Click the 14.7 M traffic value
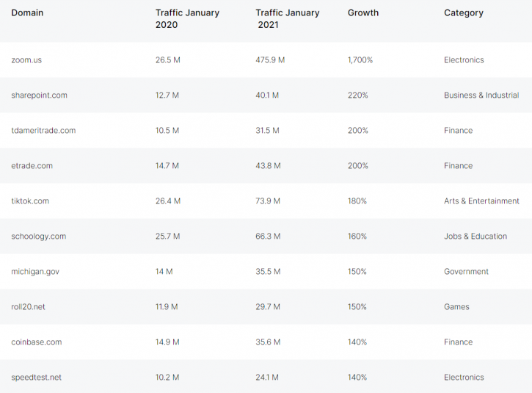The height and width of the screenshot is (393, 532). (167, 166)
